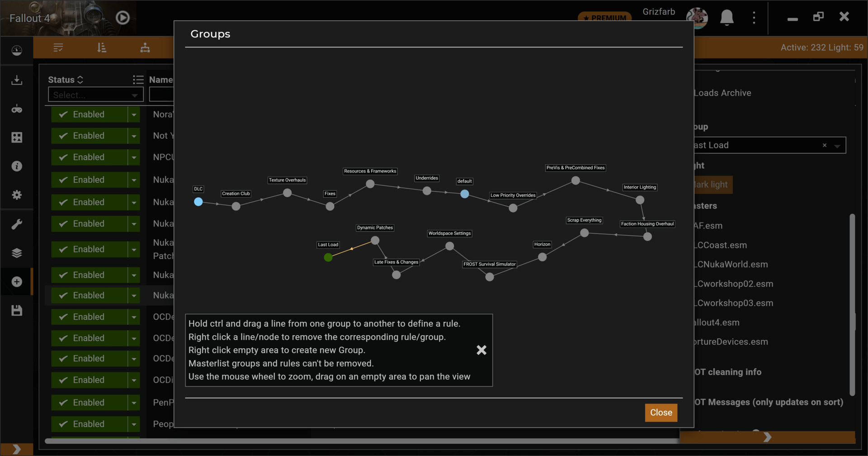Open the three-dot more menu
This screenshot has width=868, height=456.
coord(754,18)
